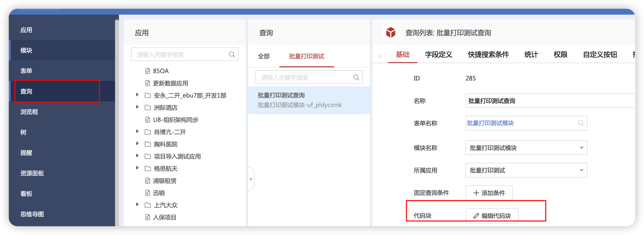Open 资源面板 in the left sidebar
Image resolution: width=644 pixels, height=235 pixels.
click(62, 173)
